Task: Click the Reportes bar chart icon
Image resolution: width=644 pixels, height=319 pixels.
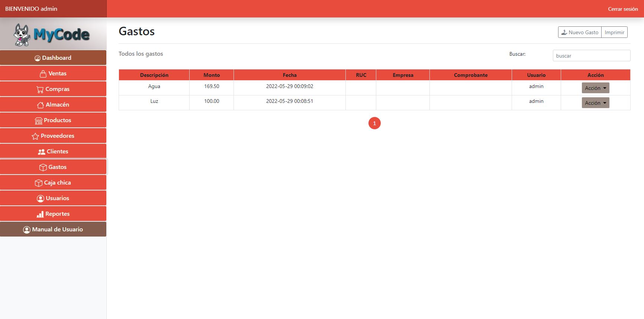Action: 40,214
